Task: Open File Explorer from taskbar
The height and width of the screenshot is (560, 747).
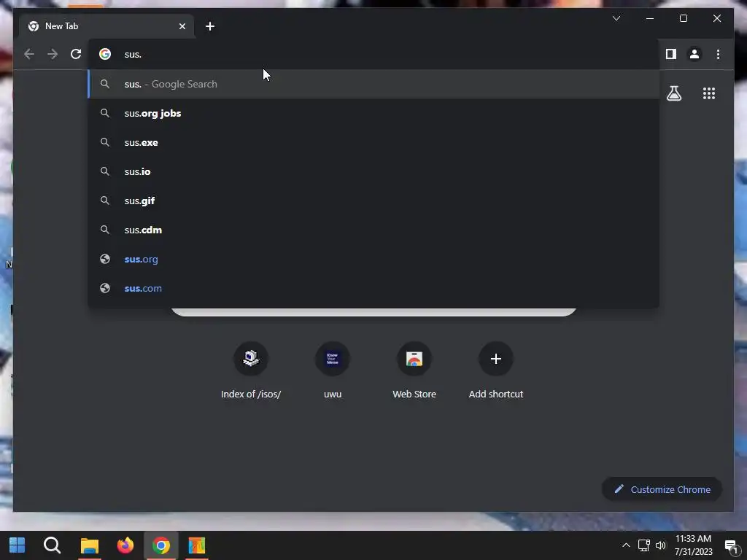Action: [89, 545]
